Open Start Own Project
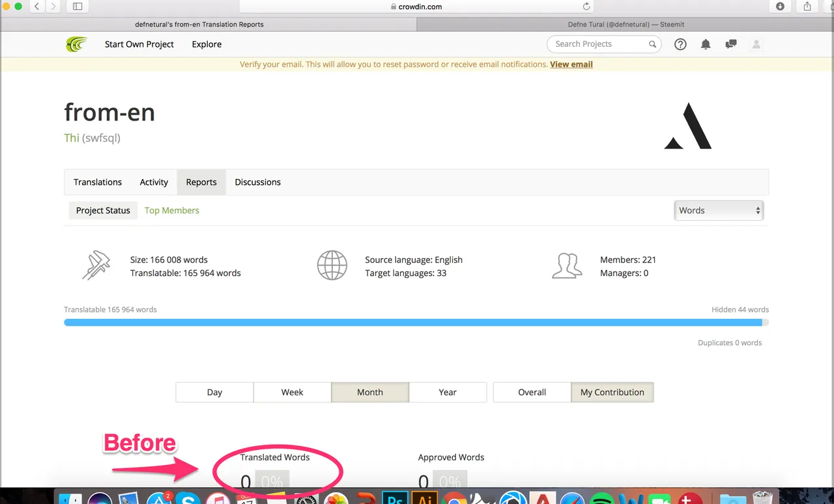Image resolution: width=834 pixels, height=504 pixels. (139, 44)
